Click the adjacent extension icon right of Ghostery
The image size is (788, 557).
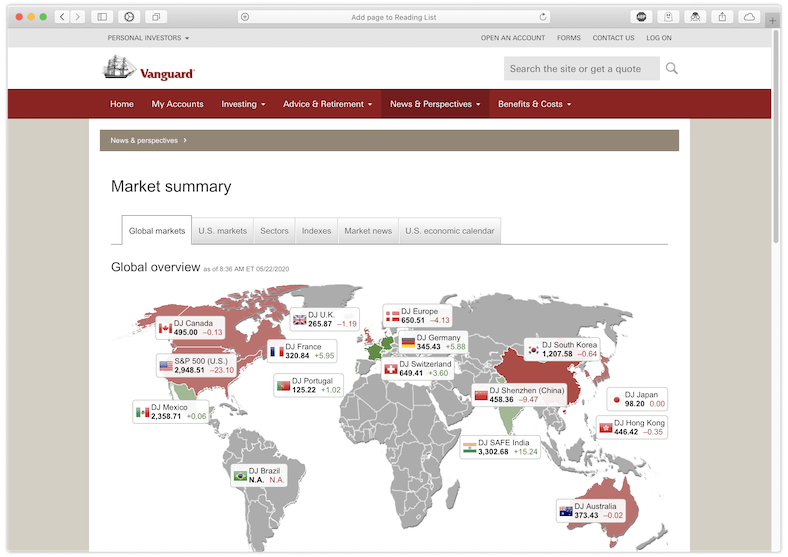click(x=695, y=17)
